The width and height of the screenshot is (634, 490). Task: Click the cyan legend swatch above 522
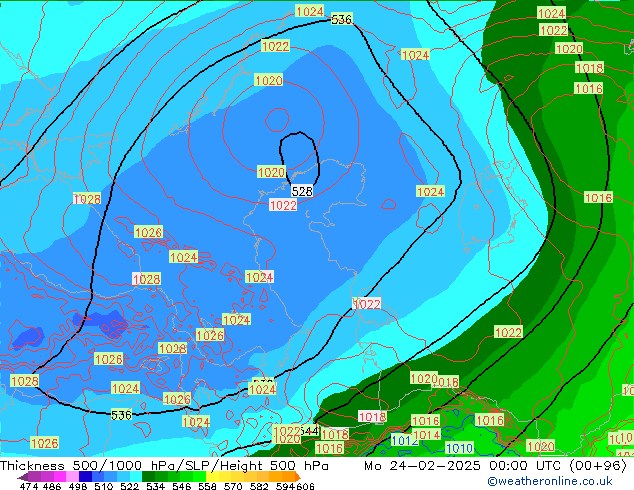136,477
